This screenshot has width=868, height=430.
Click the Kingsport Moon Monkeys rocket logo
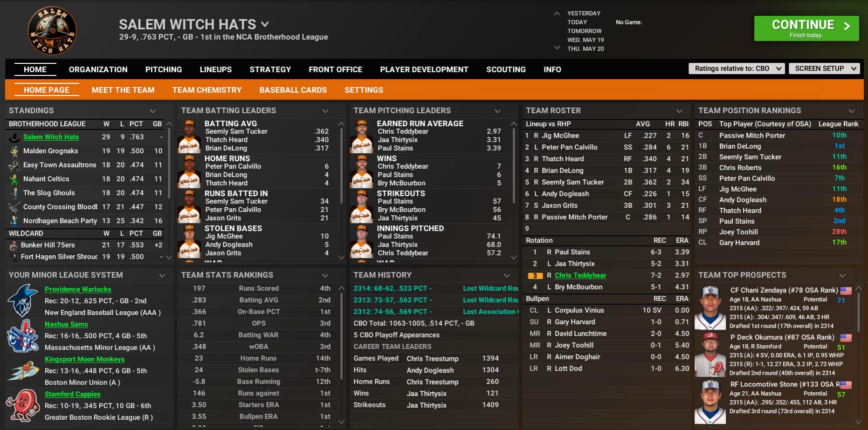[x=22, y=371]
